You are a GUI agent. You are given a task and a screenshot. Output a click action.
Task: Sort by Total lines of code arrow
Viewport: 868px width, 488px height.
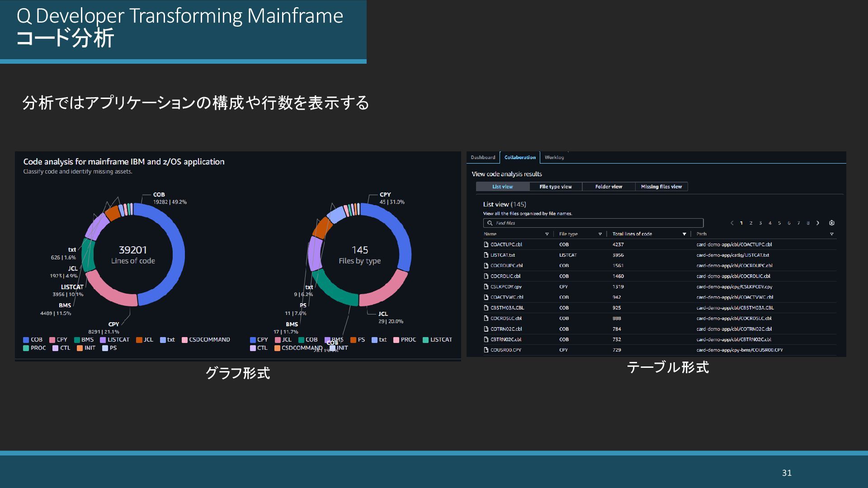click(x=684, y=234)
